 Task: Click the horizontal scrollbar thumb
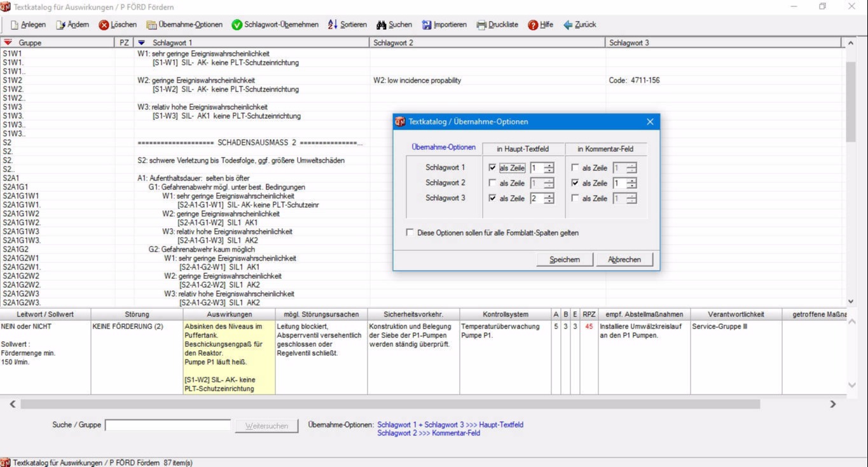coord(390,404)
